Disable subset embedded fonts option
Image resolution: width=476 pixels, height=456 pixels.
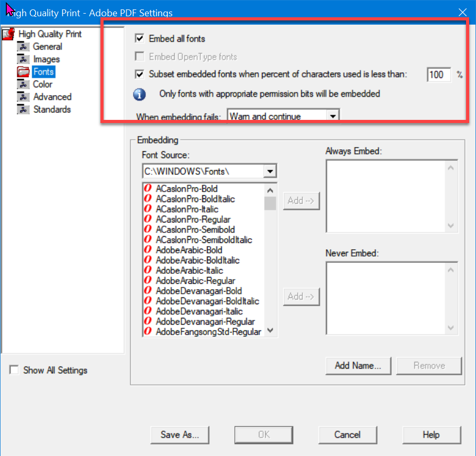pos(140,74)
